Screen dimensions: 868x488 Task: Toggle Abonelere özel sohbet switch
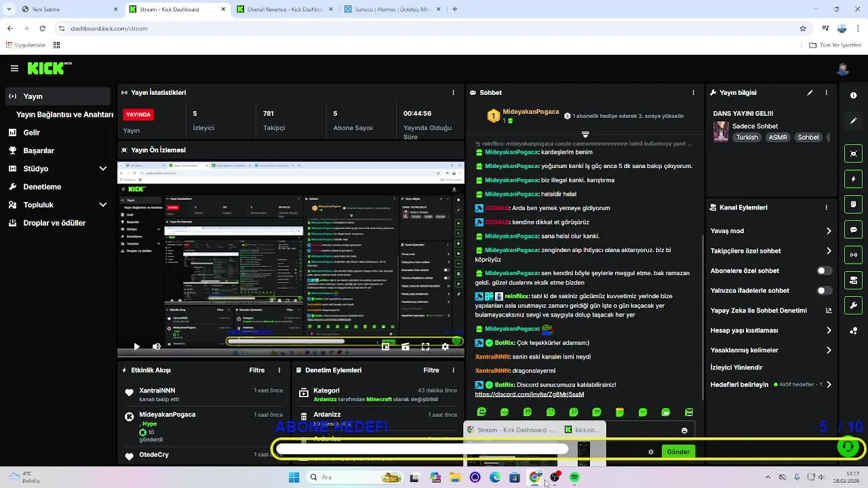pyautogui.click(x=824, y=271)
